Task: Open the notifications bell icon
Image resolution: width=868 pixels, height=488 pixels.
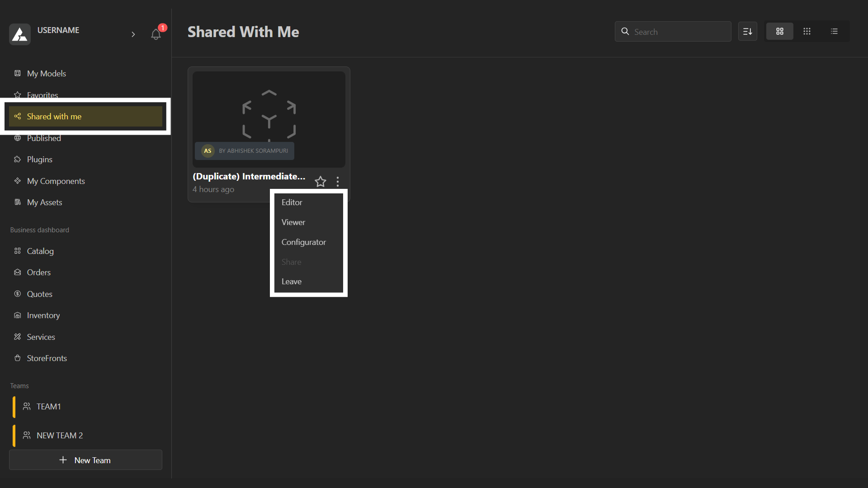Action: [156, 34]
